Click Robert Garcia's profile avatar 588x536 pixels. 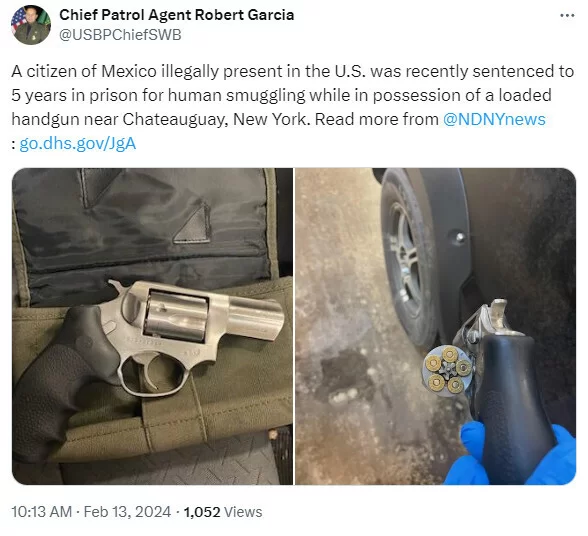[x=31, y=25]
